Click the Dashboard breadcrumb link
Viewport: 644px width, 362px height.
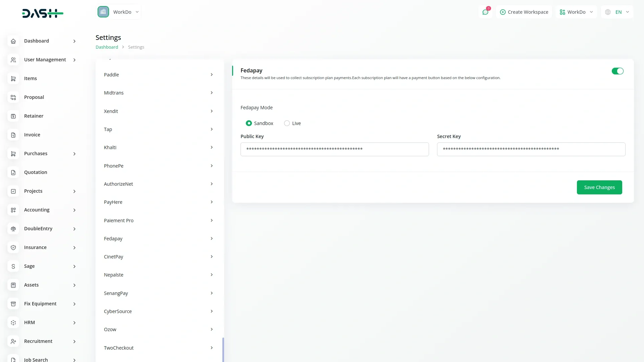107,47
